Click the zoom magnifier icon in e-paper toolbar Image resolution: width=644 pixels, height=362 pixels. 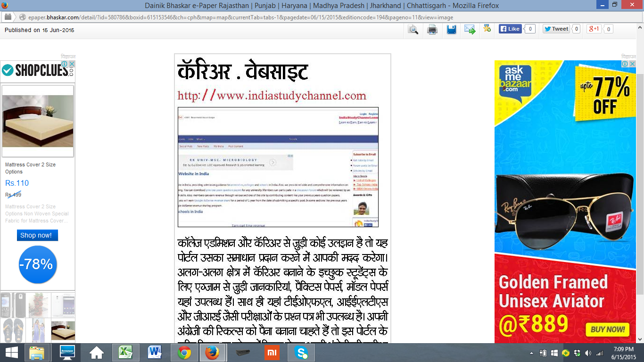point(413,30)
